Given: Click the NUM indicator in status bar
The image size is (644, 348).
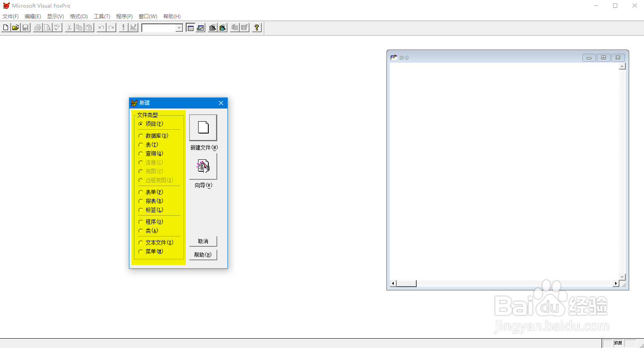Looking at the screenshot, I should tap(618, 343).
